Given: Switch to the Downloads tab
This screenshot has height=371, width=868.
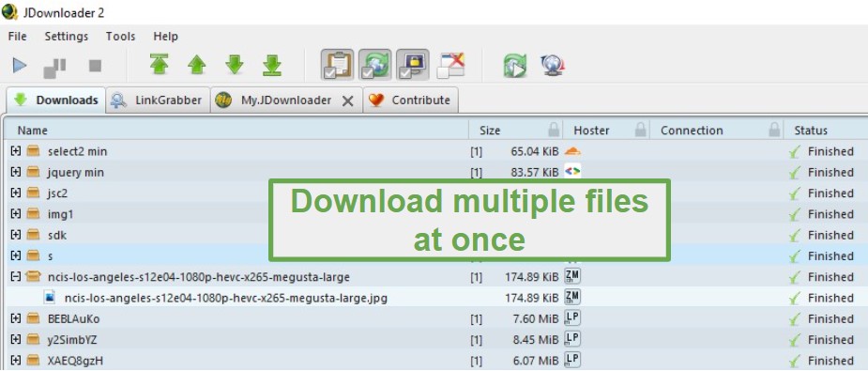Looking at the screenshot, I should click(x=56, y=100).
